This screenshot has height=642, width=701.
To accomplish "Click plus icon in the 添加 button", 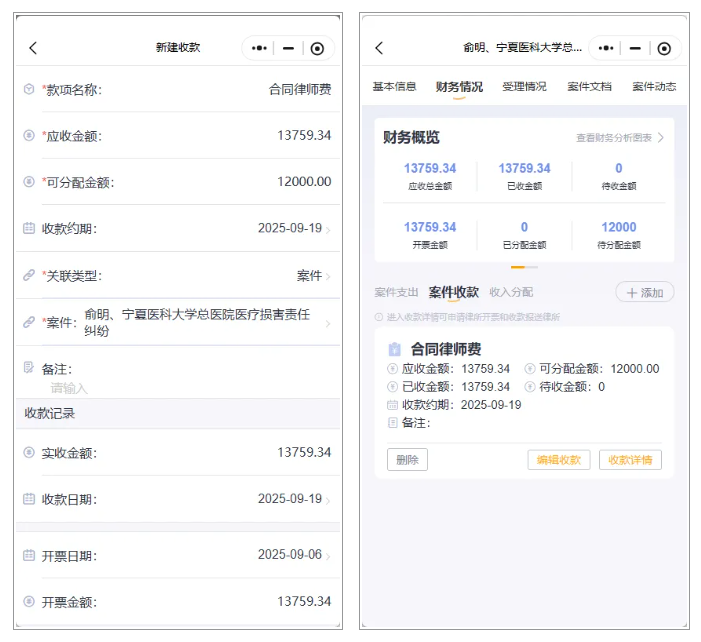I will click(x=631, y=293).
